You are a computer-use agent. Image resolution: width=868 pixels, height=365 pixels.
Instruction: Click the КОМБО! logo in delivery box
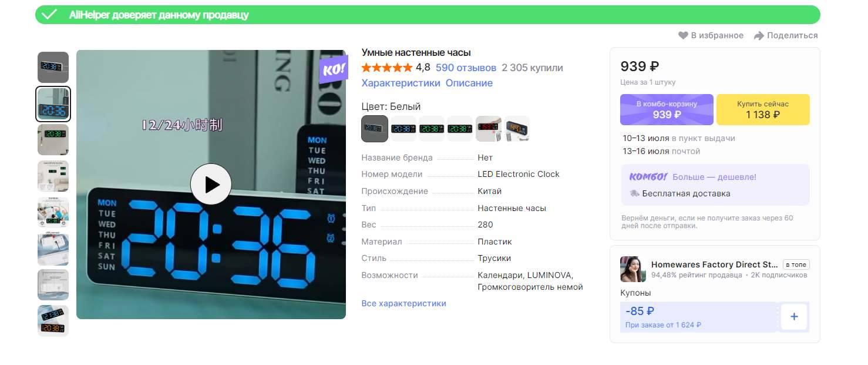(x=648, y=177)
